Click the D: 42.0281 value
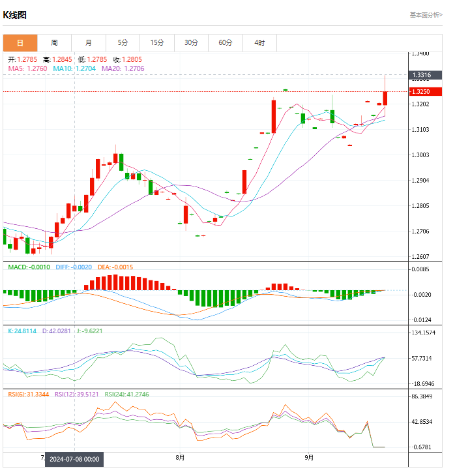The image size is (470, 476). tap(57, 331)
